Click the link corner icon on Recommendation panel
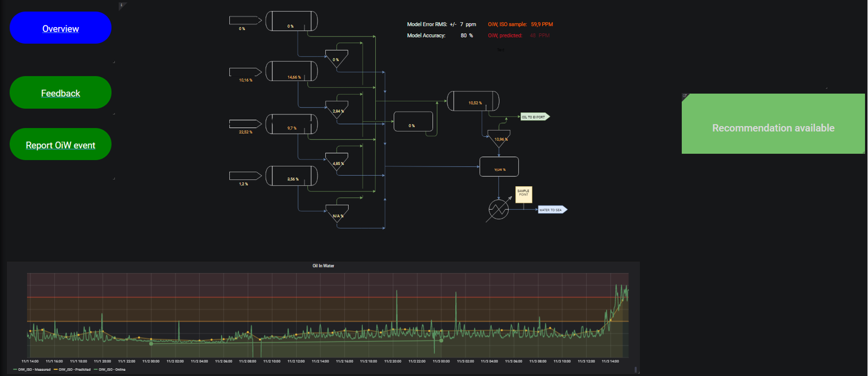The image size is (868, 376). click(x=685, y=96)
